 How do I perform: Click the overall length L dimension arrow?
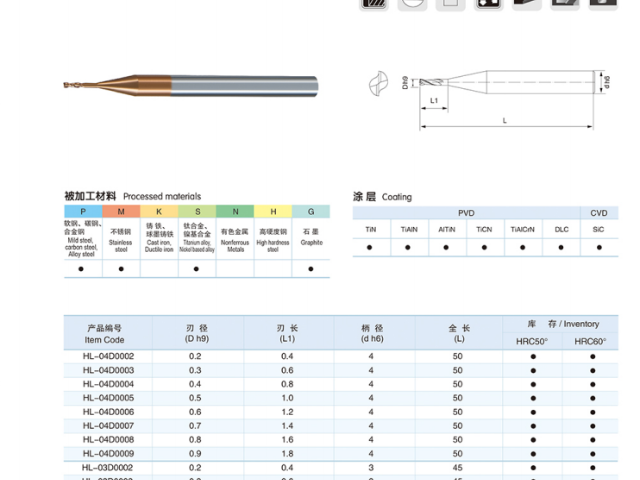coord(507,127)
